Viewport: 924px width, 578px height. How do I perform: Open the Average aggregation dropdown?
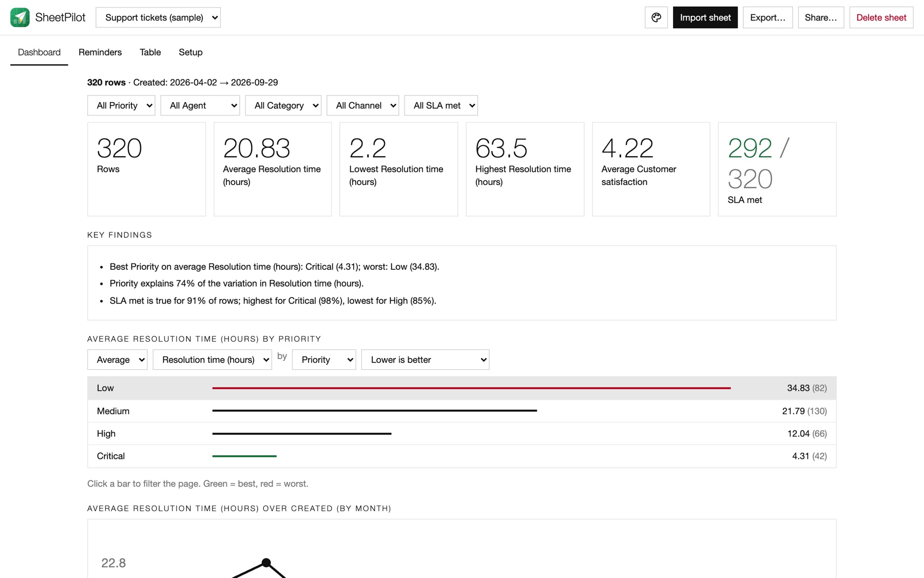tap(118, 360)
